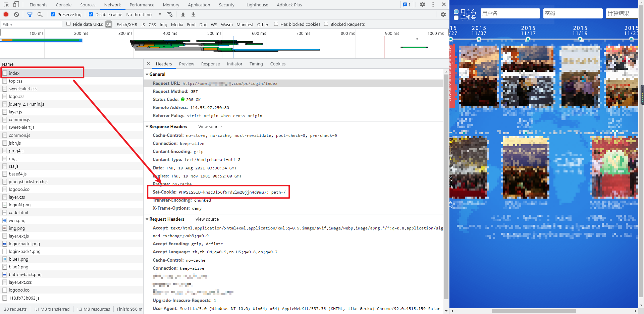The width and height of the screenshot is (644, 314).
Task: Select the jquery-2.1.4.min.js request
Action: point(71,104)
